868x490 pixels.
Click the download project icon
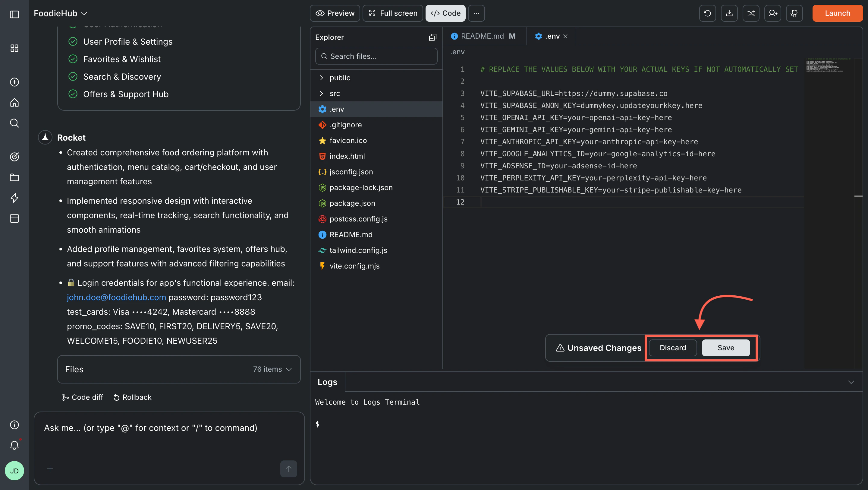tap(729, 13)
